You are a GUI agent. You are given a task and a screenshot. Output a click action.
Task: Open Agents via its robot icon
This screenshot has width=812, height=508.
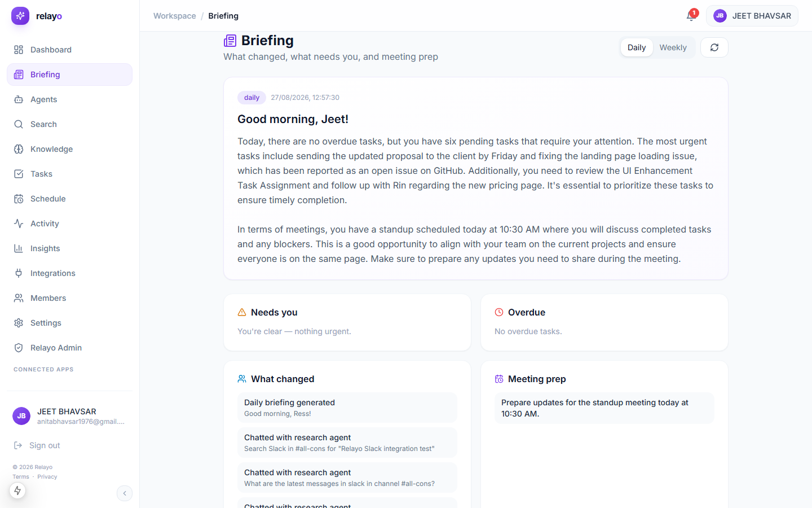pos(19,99)
